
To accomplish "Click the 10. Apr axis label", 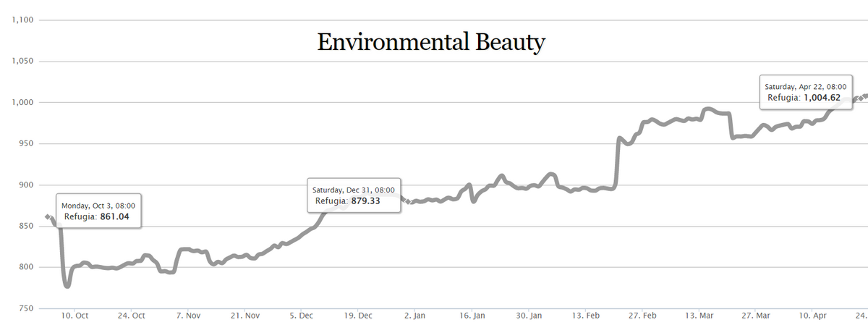I will (x=813, y=316).
